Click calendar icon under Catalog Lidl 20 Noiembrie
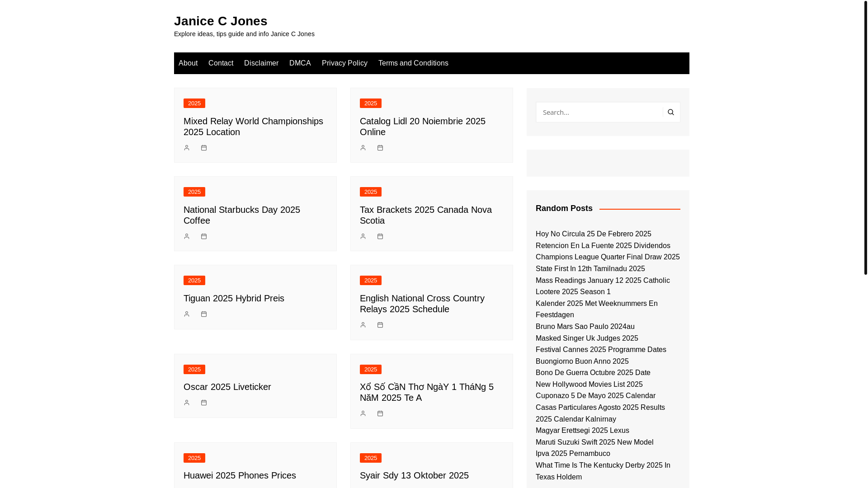Image resolution: width=868 pixels, height=488 pixels. point(380,148)
